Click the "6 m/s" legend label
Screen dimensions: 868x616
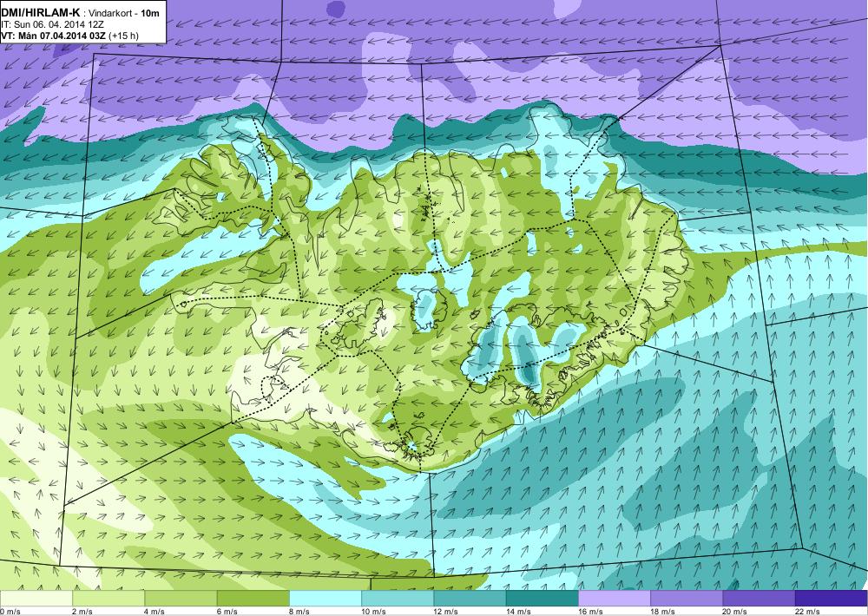[227, 612]
